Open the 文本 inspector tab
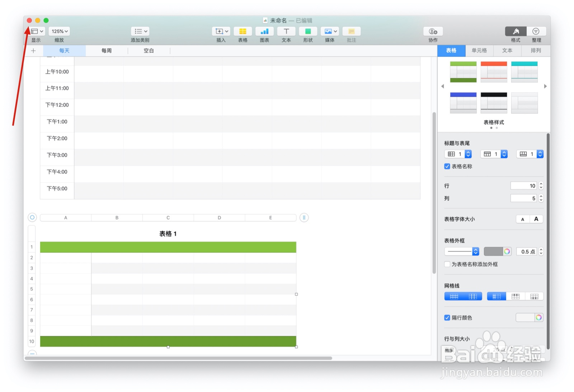 pos(507,51)
